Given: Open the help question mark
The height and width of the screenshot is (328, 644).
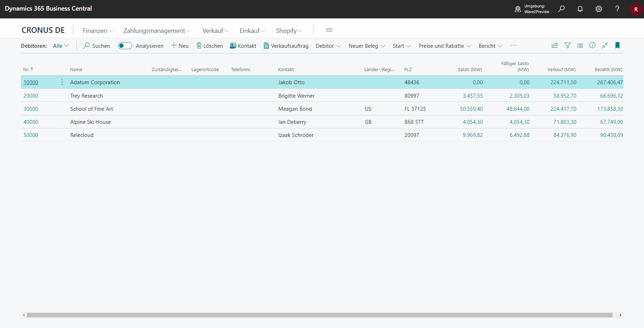Looking at the screenshot, I should pos(617,9).
